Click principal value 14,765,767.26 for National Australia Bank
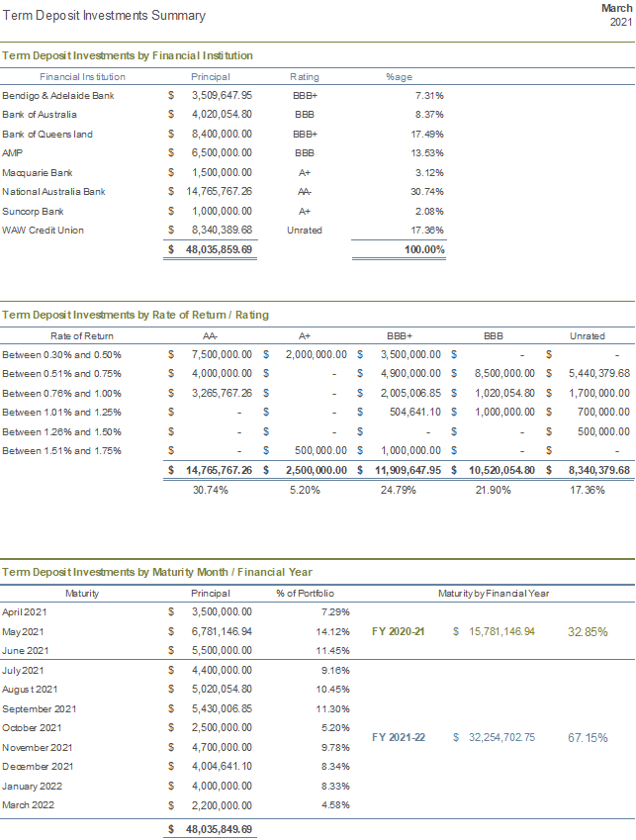 [x=219, y=191]
